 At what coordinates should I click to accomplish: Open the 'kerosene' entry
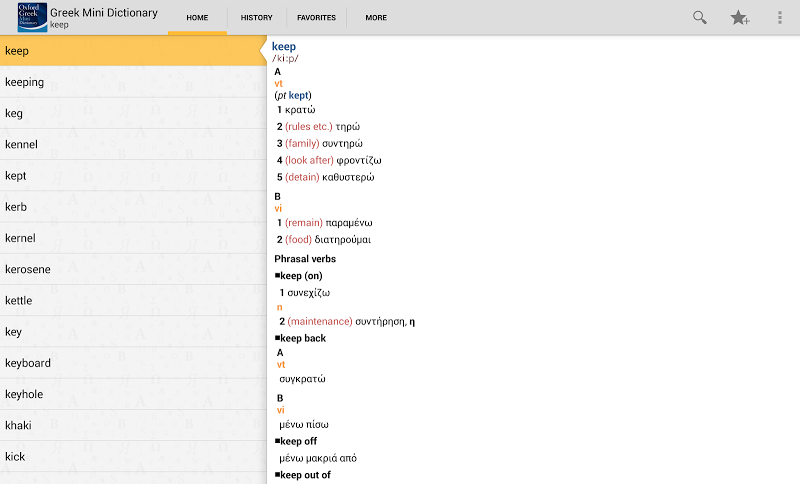pos(132,269)
